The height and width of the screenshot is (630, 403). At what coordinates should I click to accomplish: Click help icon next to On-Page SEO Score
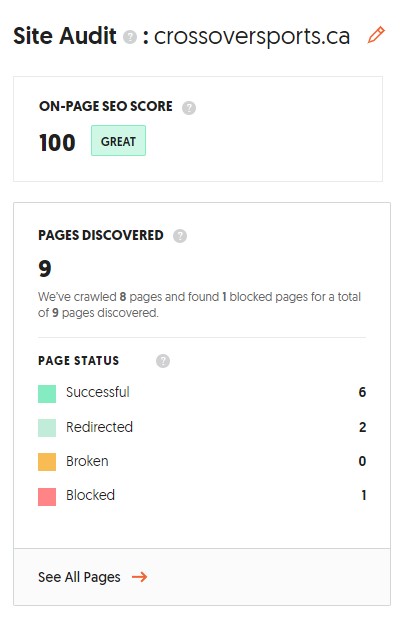[x=189, y=108]
